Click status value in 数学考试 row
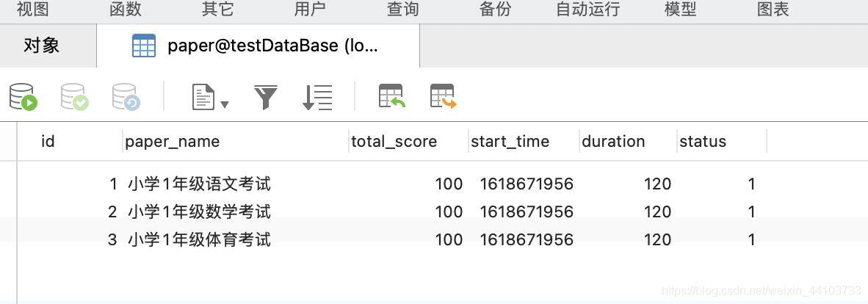 pyautogui.click(x=751, y=211)
